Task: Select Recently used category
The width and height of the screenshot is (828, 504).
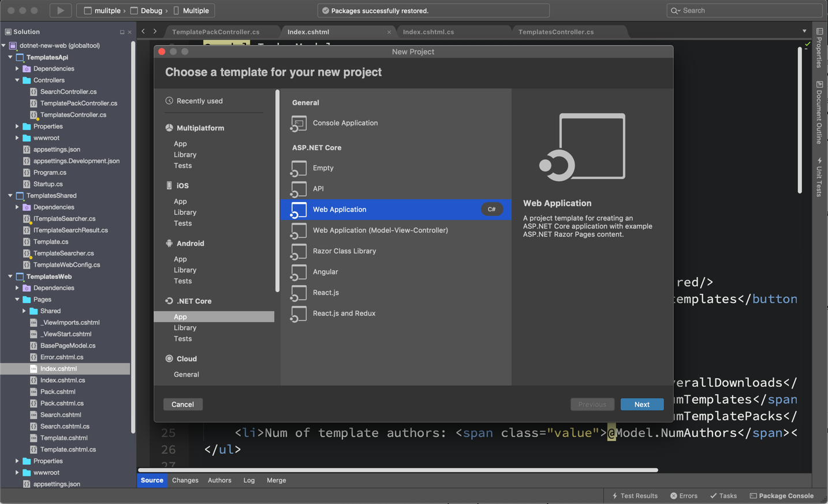Action: tap(199, 100)
